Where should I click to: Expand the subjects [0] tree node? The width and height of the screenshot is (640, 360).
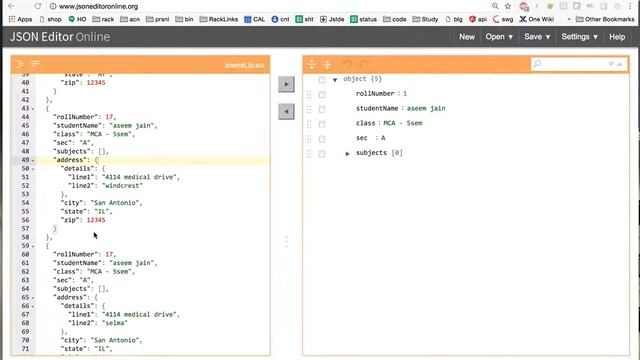click(x=347, y=153)
